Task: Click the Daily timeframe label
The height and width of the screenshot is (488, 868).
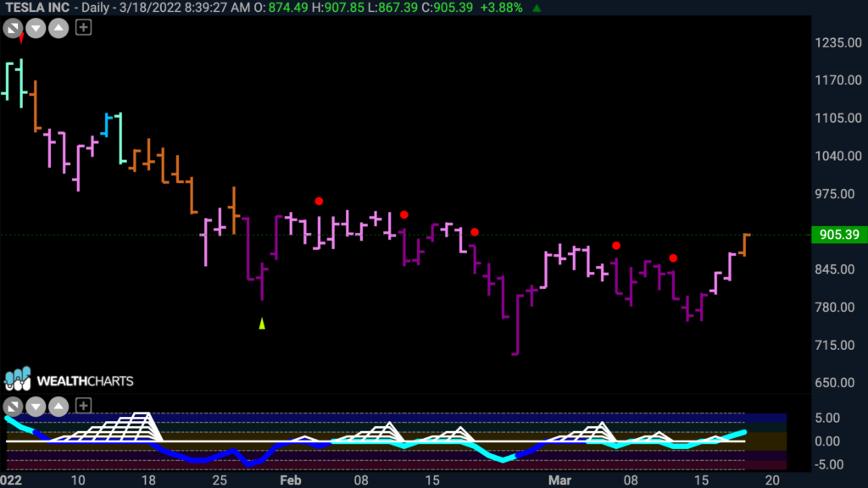Action: (95, 8)
